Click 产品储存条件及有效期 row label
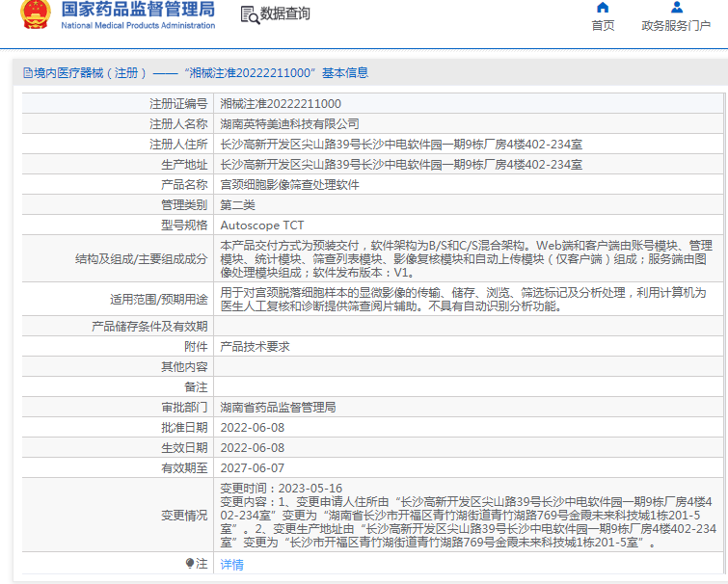The image size is (728, 584). tap(149, 327)
